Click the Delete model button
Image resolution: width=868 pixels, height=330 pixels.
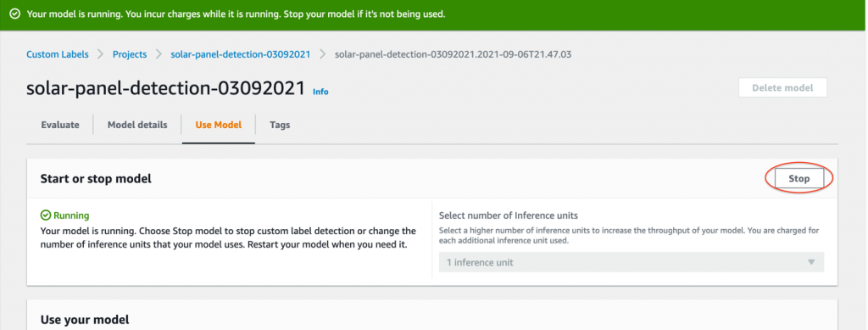[x=782, y=87]
